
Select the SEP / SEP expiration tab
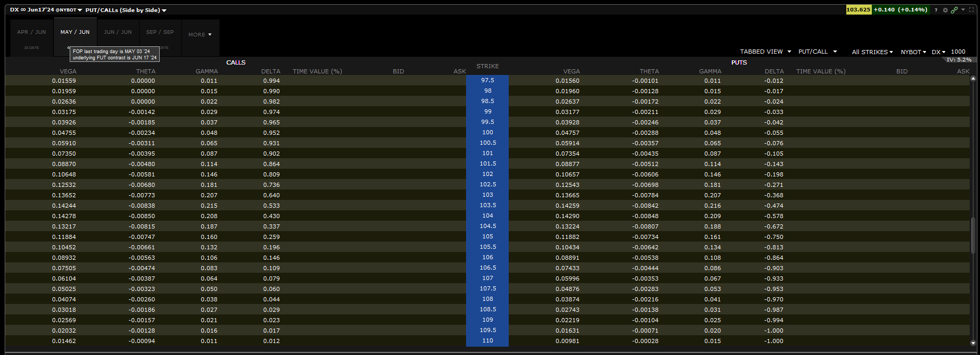(x=160, y=32)
